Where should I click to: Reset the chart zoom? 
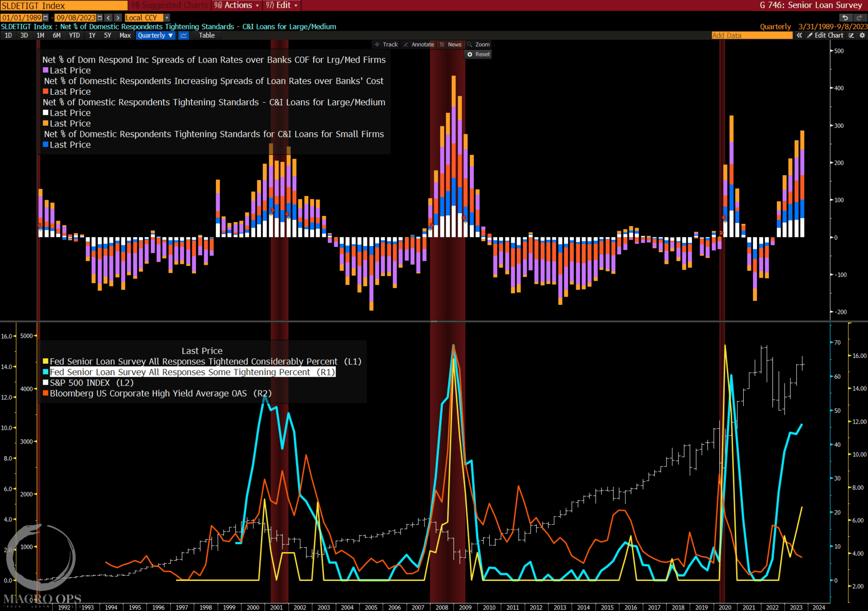(479, 54)
